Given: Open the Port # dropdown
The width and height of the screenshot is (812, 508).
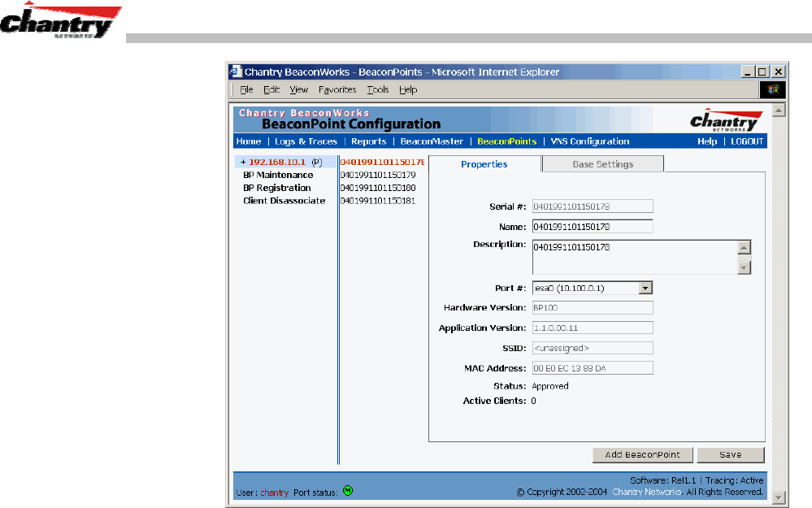Looking at the screenshot, I should coord(645,288).
